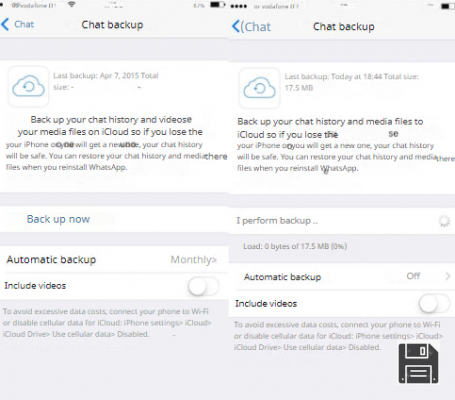Tap the 17.5 MB total size text
Screen dimensions: 455x400
(299, 88)
